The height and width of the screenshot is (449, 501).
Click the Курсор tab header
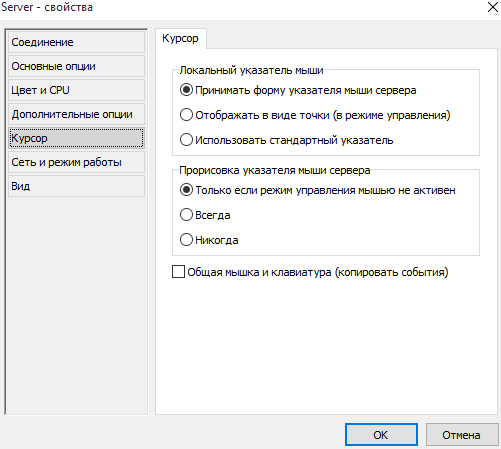180,38
